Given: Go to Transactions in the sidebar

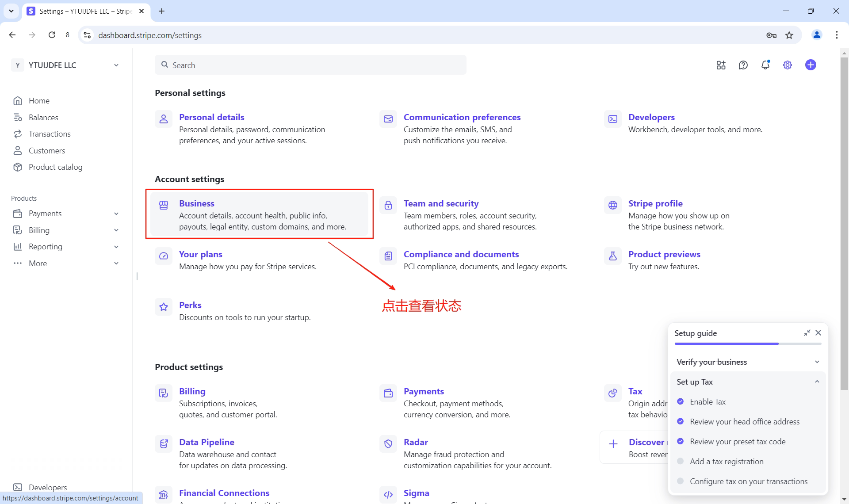Looking at the screenshot, I should click(x=50, y=134).
